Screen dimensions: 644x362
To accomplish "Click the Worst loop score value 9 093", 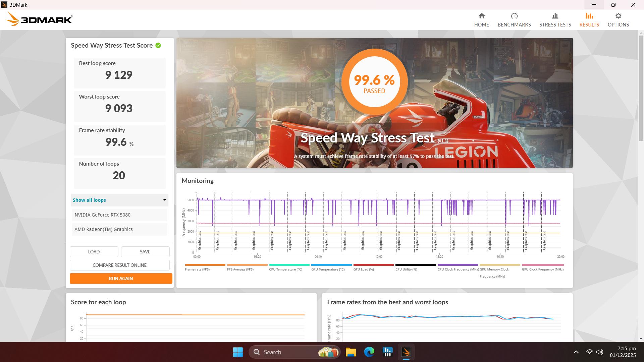I will pyautogui.click(x=119, y=108).
